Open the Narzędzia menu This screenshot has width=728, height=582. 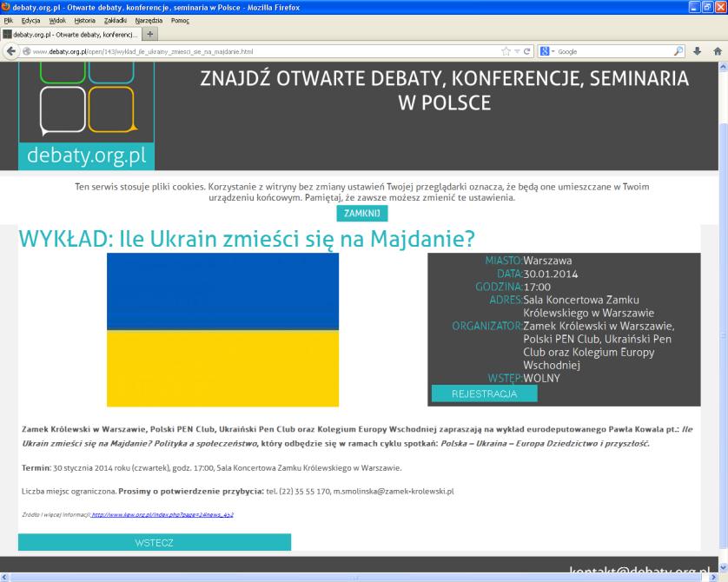tap(149, 21)
